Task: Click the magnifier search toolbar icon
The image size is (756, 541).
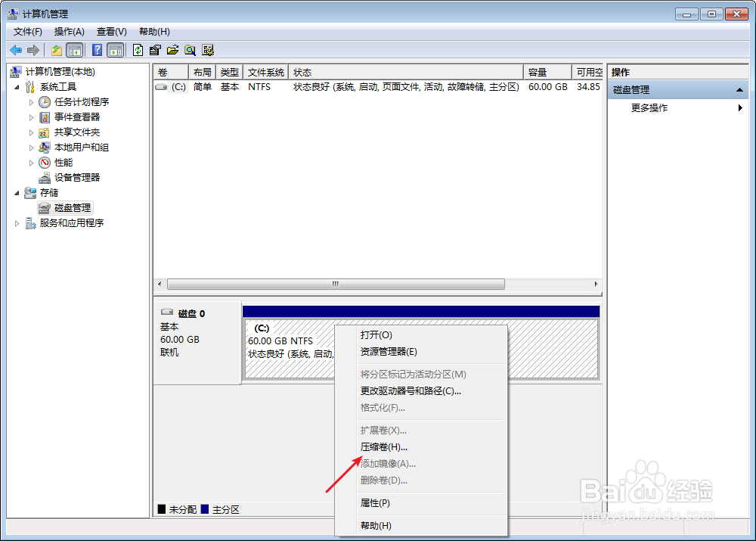Action: [190, 50]
